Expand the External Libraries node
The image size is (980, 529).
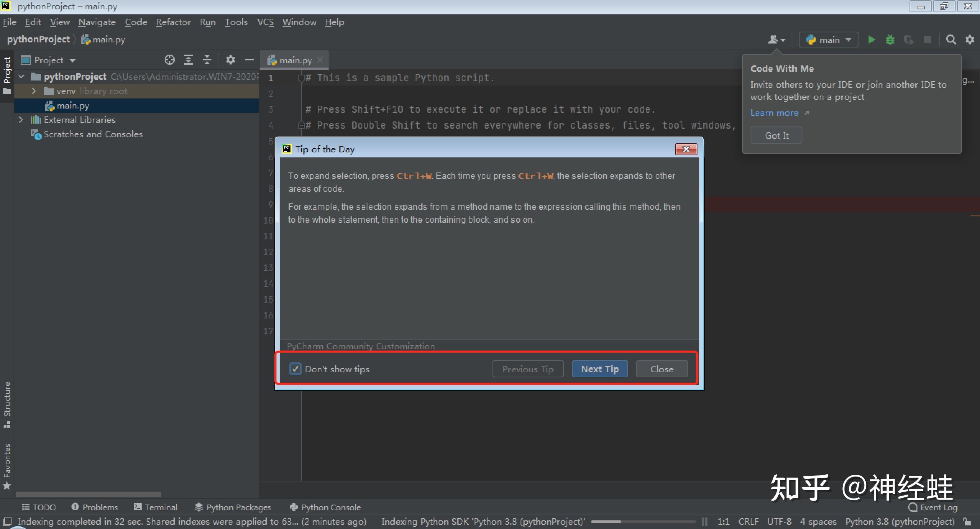point(21,119)
